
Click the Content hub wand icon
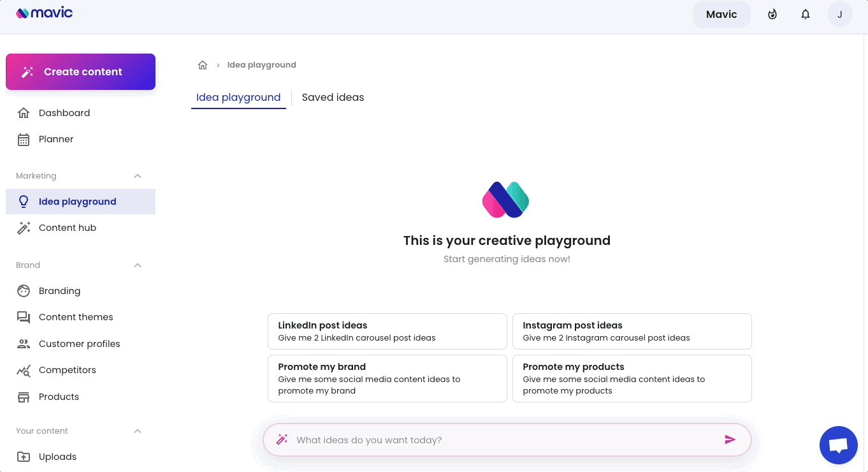point(24,228)
